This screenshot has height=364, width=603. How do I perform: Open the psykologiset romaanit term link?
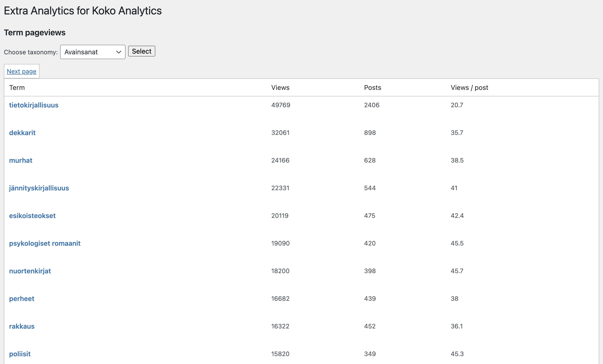click(x=45, y=243)
